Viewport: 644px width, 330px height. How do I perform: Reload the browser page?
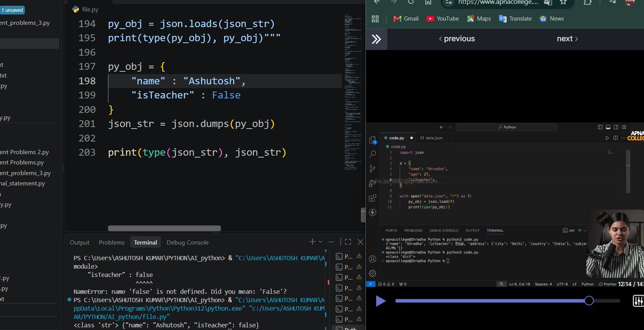[x=411, y=2]
